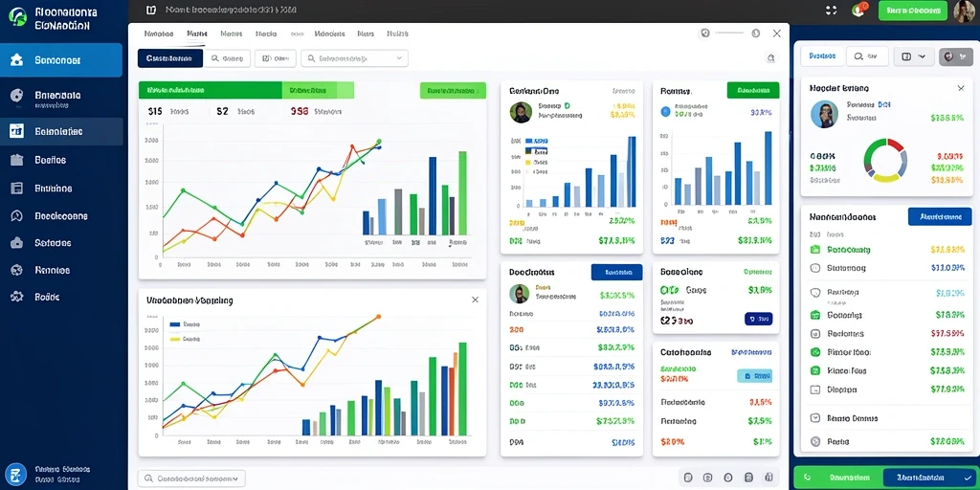The height and width of the screenshot is (490, 980).
Task: Select the dark green header tab on the line chart card
Action: (210, 90)
